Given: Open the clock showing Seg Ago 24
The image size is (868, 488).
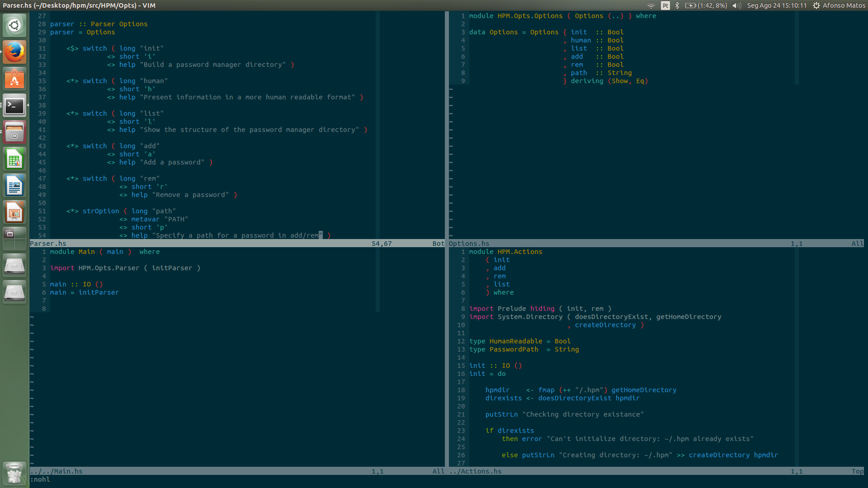Looking at the screenshot, I should click(x=777, y=5).
